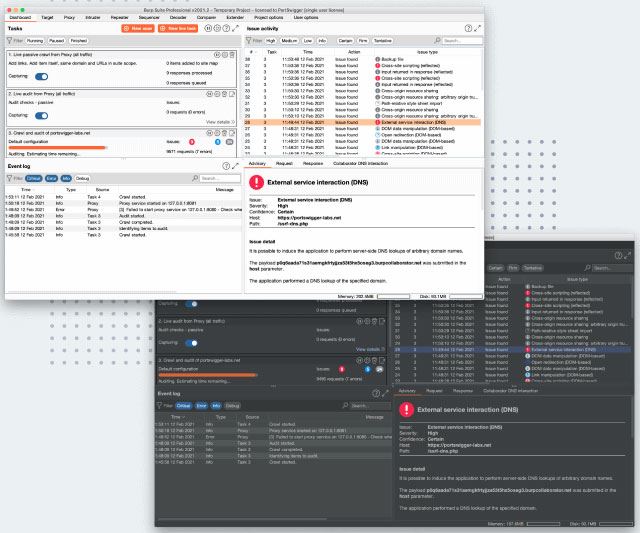
Task: Toggle Tentative confidence filter
Action: point(382,40)
